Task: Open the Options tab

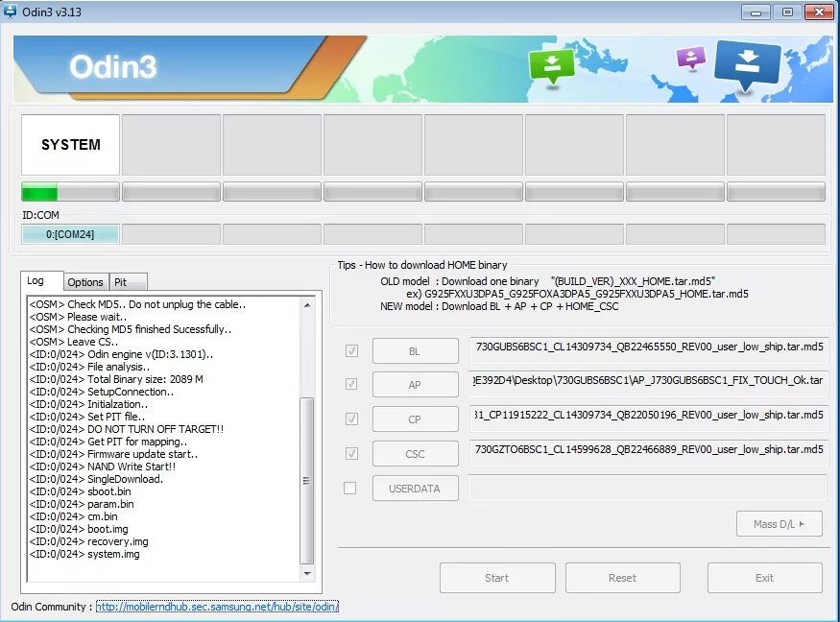Action: pyautogui.click(x=85, y=282)
